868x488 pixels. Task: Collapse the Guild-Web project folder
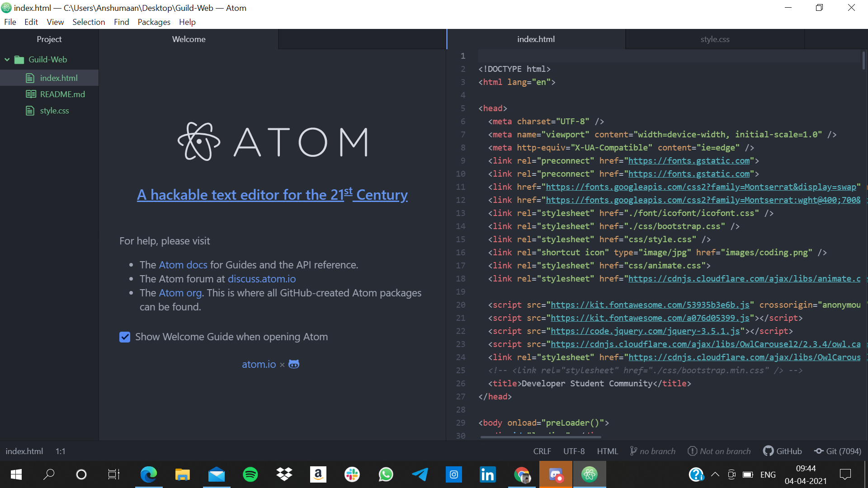tap(7, 60)
